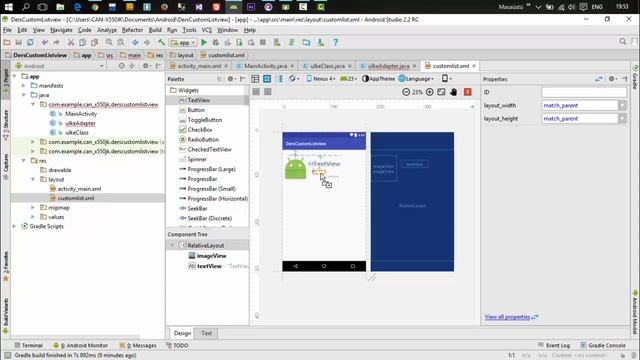The image size is (640, 360).
Task: Switch to the MainActivity.java tab
Action: (265, 66)
